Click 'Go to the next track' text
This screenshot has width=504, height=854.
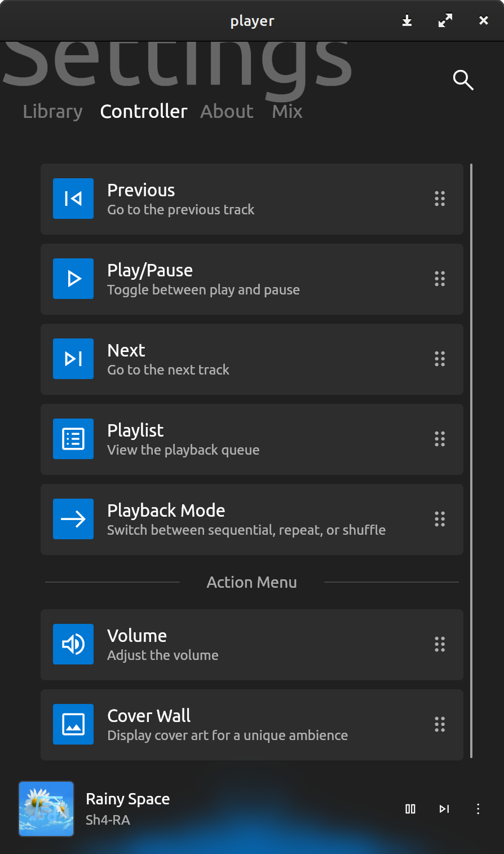pyautogui.click(x=168, y=370)
